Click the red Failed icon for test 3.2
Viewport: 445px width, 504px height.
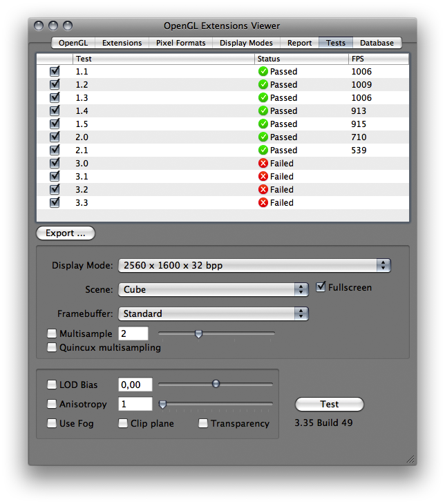pyautogui.click(x=263, y=190)
